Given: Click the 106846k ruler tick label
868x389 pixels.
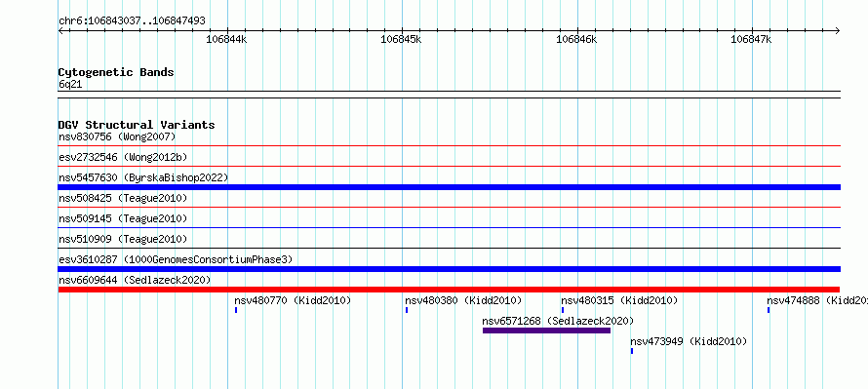Looking at the screenshot, I should pos(576,39).
